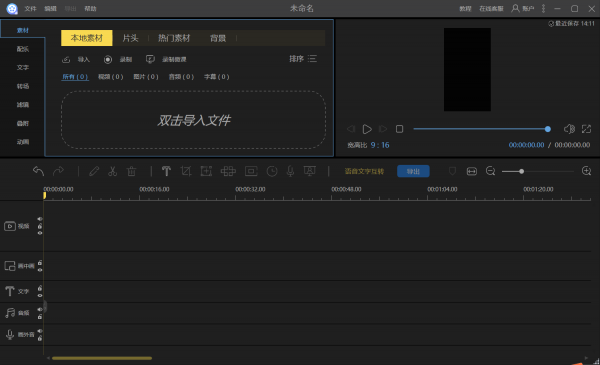Image resolution: width=600 pixels, height=365 pixels.
Task: Switch to the 热门素材 tab
Action: (x=174, y=38)
